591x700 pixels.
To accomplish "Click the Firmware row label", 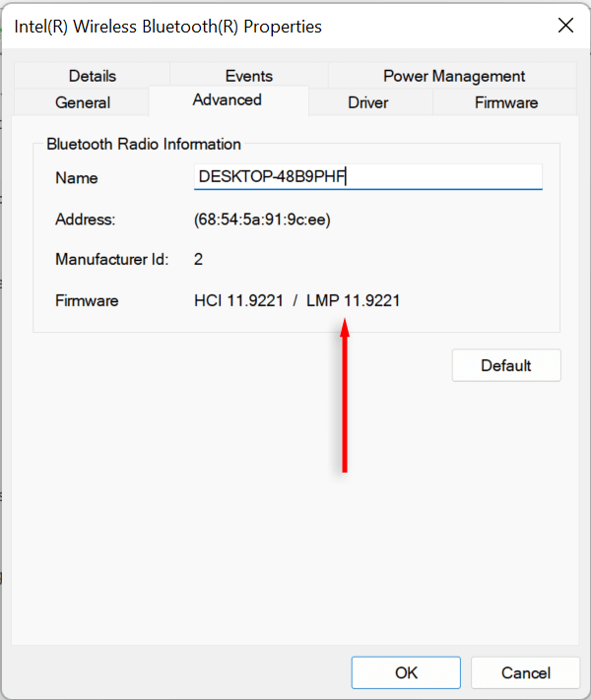I will pos(87,300).
